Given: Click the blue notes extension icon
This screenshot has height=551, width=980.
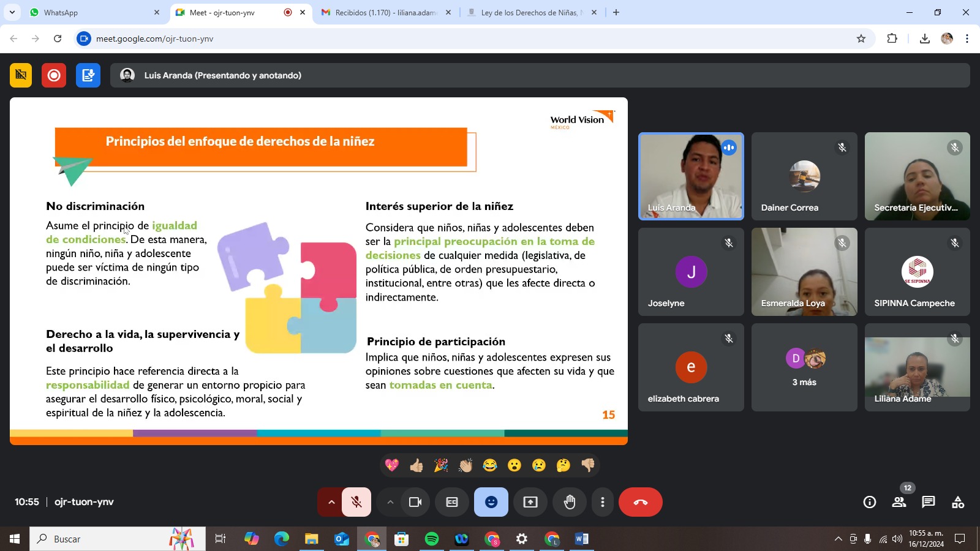Looking at the screenshot, I should [x=88, y=75].
